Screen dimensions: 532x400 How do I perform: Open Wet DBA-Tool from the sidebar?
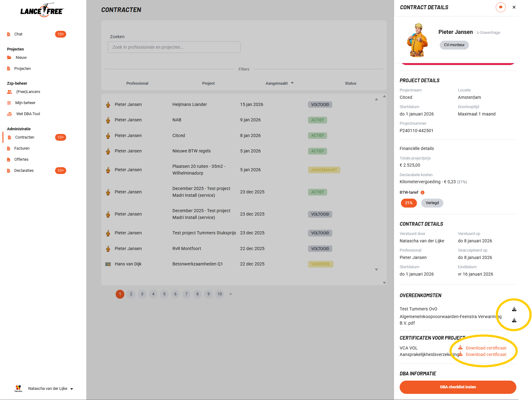click(x=28, y=114)
